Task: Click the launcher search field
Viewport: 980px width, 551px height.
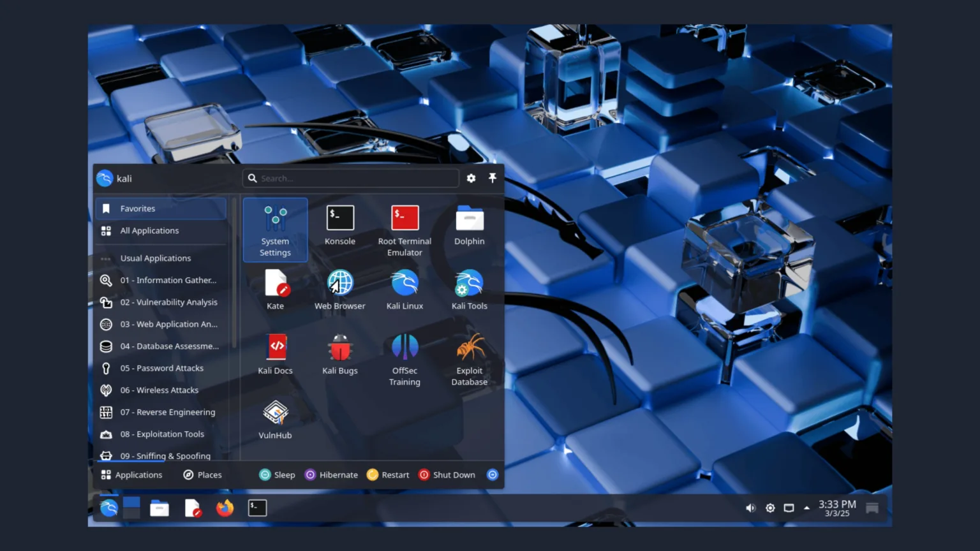Action: 351,179
